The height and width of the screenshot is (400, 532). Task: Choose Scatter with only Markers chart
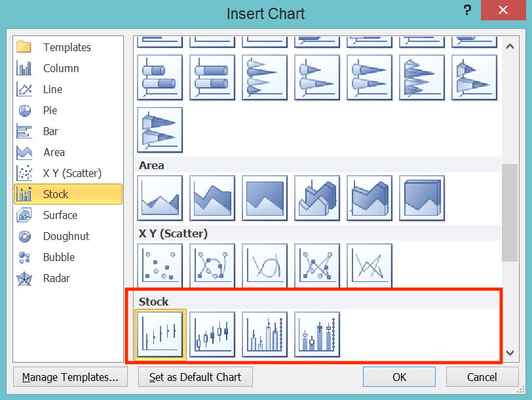click(x=160, y=266)
